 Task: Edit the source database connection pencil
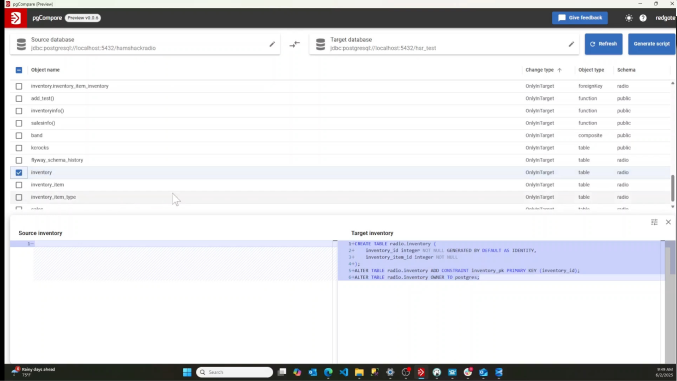click(x=272, y=44)
